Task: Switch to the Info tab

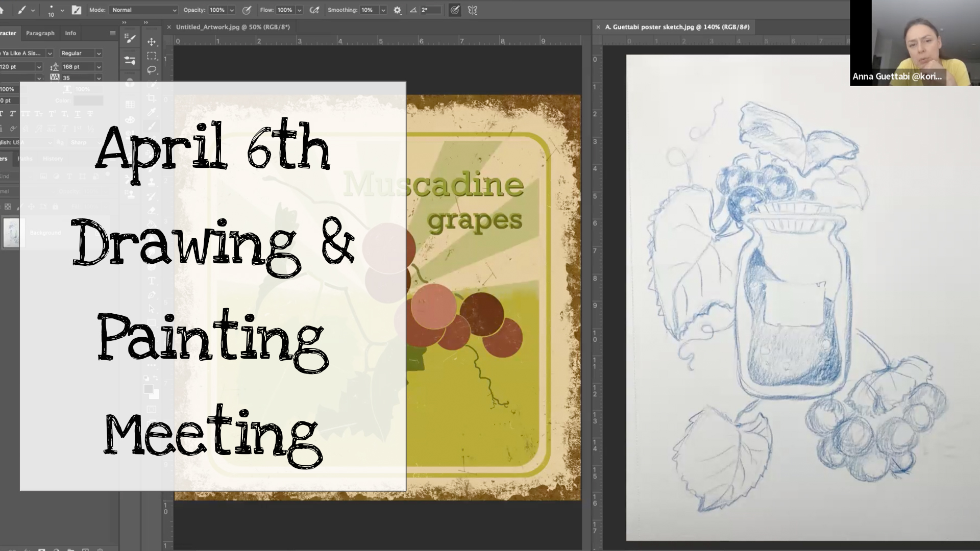Action: point(70,33)
